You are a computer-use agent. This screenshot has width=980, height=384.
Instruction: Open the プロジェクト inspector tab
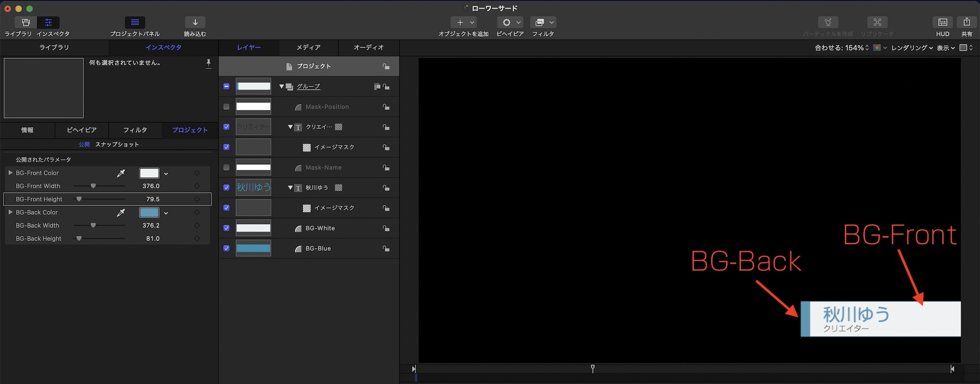190,130
